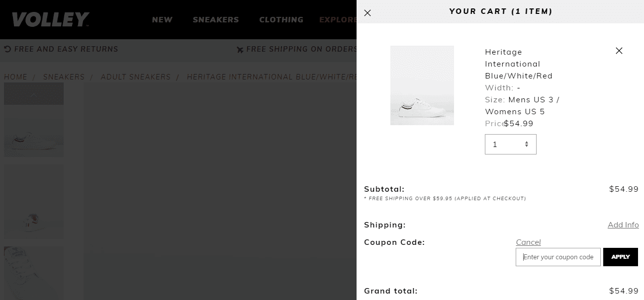Click the free shipping airplane icon
Image resolution: width=644 pixels, height=300 pixels.
point(240,50)
